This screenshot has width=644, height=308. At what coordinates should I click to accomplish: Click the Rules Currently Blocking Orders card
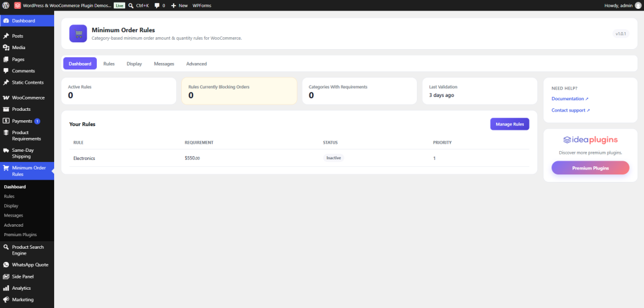[x=239, y=91]
